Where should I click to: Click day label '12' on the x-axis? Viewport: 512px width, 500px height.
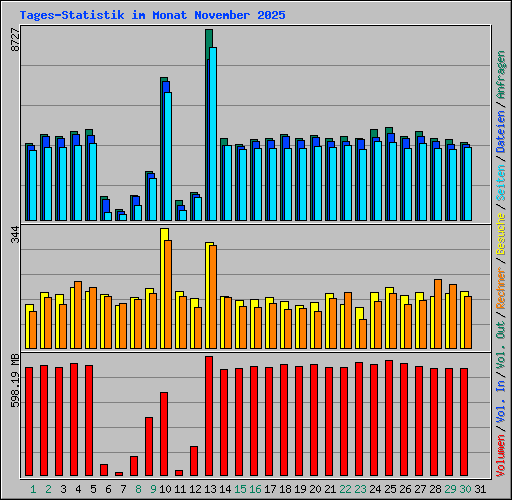click(195, 489)
